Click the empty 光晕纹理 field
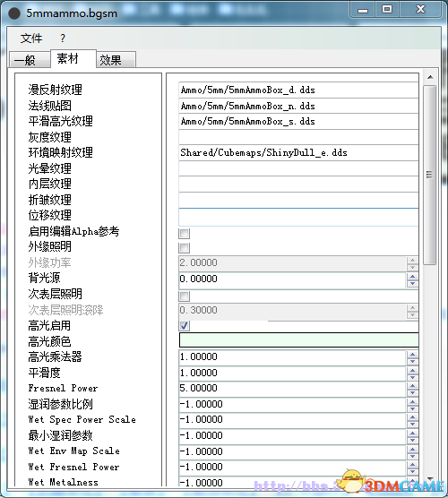 click(298, 168)
